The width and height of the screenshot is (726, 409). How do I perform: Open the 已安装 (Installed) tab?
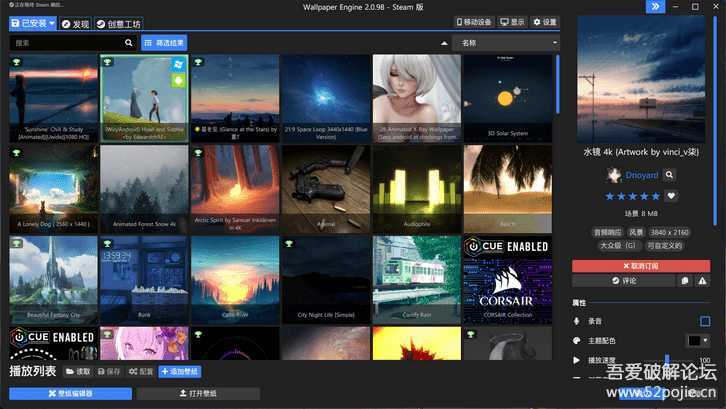[x=31, y=23]
